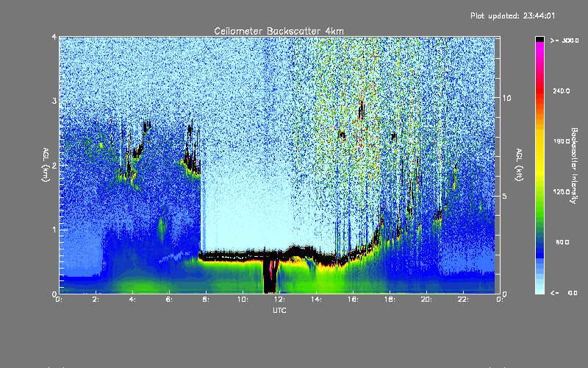Click the '60.0' colorbar label
The image size is (588, 368).
pyautogui.click(x=562, y=242)
